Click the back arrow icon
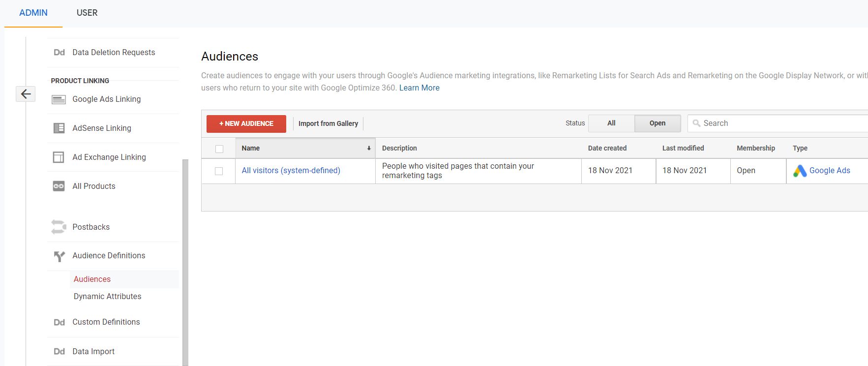 (x=26, y=93)
